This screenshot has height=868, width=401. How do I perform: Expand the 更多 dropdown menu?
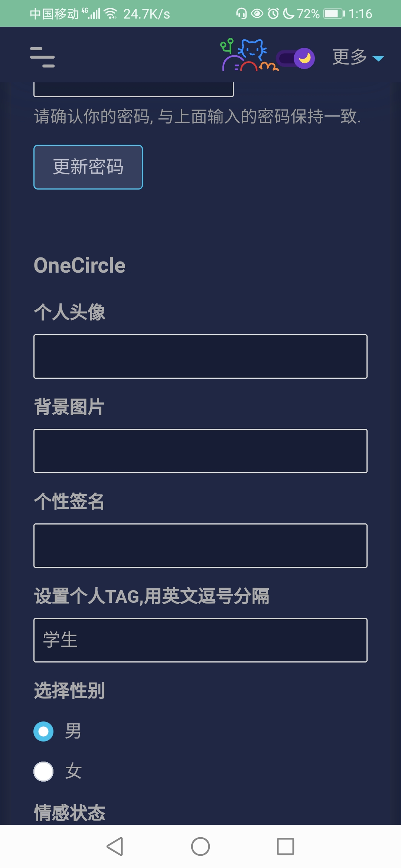[x=358, y=57]
